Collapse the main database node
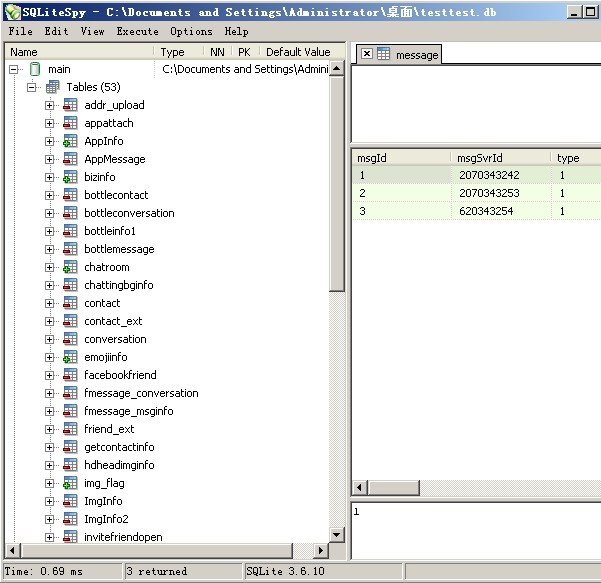 (14, 69)
